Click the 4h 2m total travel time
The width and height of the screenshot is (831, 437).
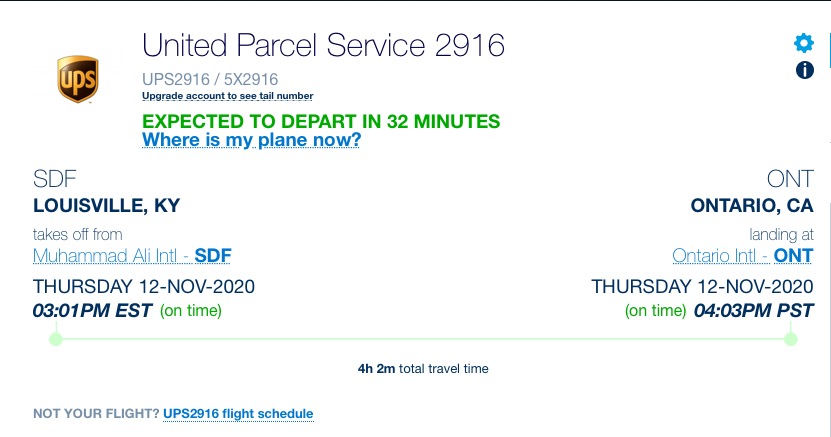[x=423, y=369]
